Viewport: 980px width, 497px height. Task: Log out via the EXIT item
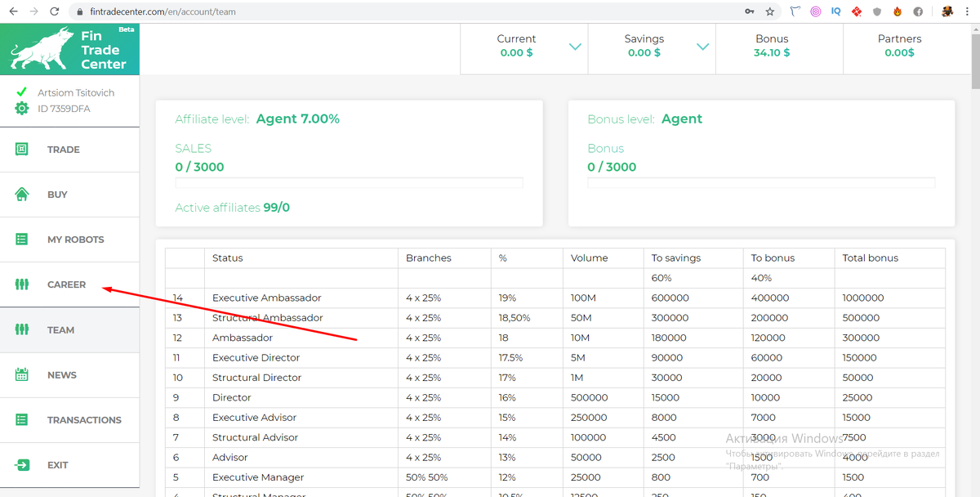[69, 464]
